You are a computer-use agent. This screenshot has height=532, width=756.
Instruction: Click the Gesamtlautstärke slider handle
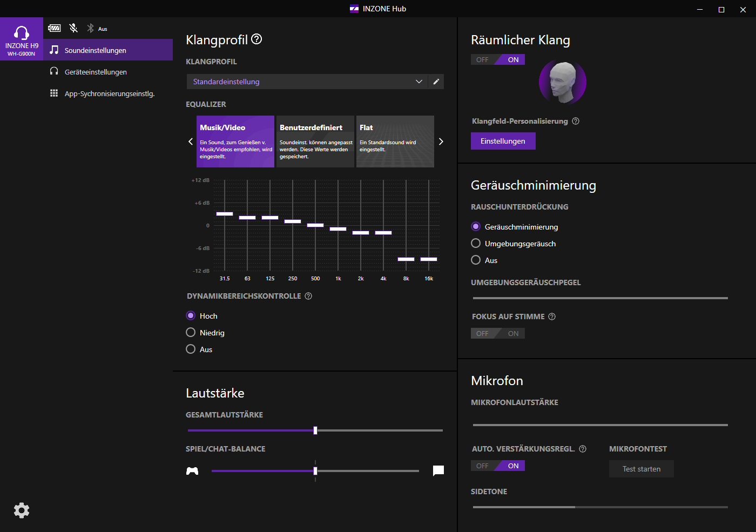click(315, 430)
